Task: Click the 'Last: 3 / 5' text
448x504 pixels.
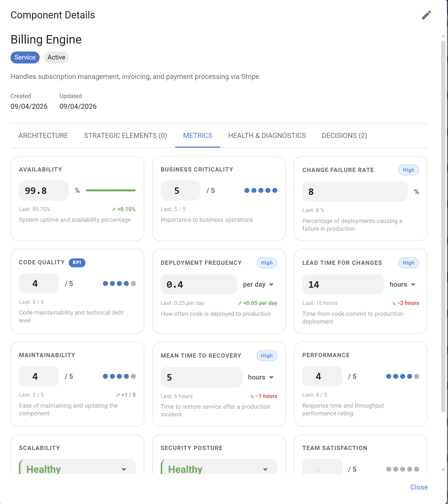Action: 31,395
